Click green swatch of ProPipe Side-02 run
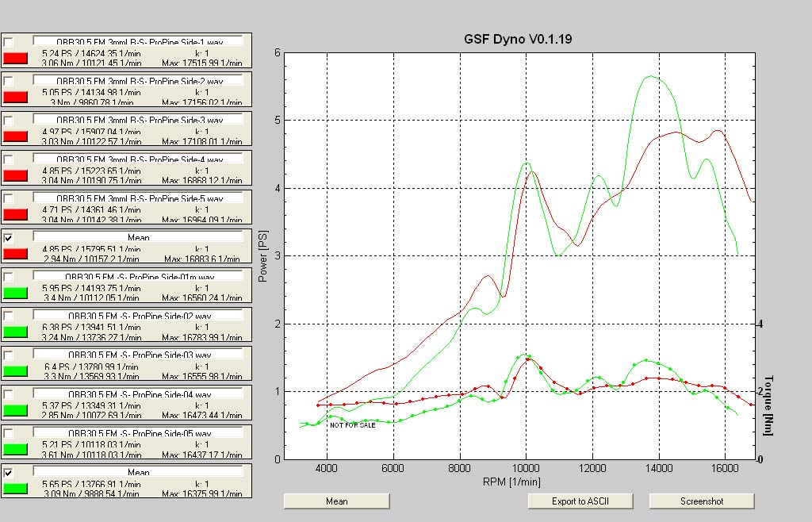Image resolution: width=812 pixels, height=522 pixels. [x=15, y=332]
